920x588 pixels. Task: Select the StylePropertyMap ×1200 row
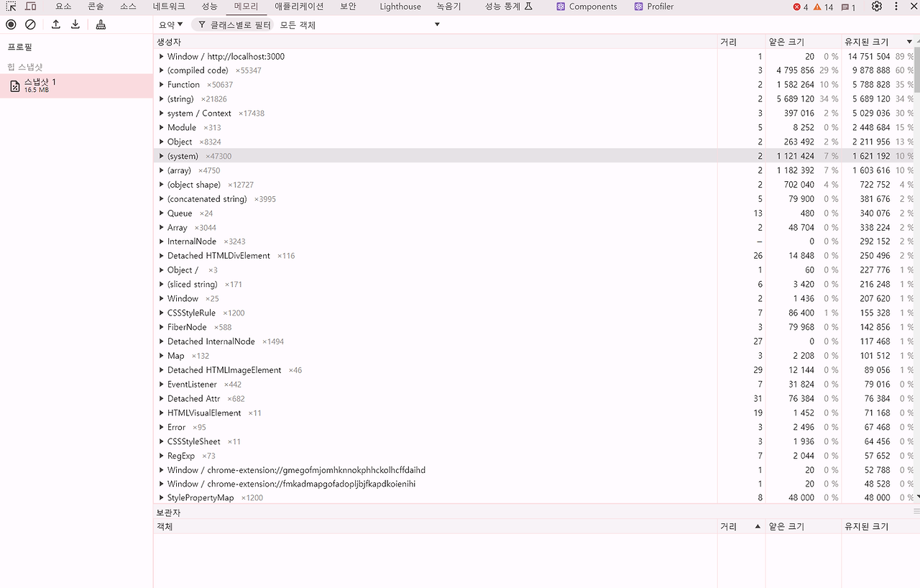(534, 497)
